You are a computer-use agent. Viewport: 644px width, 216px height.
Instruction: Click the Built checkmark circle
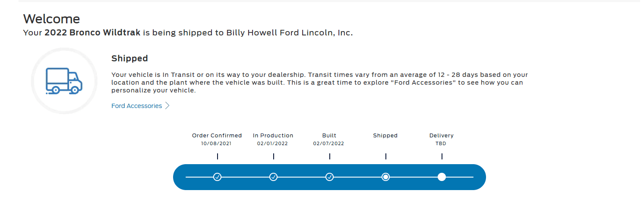330,177
